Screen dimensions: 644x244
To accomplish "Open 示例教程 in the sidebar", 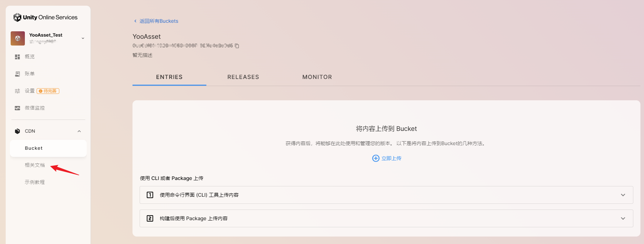I will tap(35, 182).
